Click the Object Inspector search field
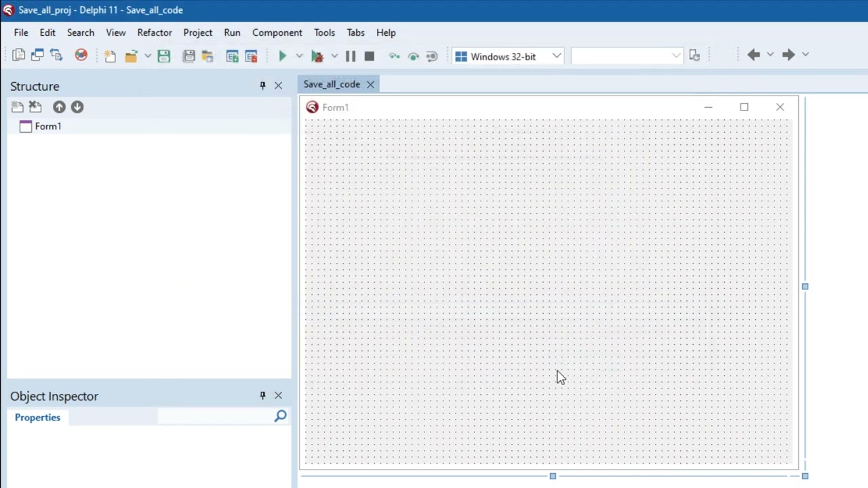 [215, 417]
